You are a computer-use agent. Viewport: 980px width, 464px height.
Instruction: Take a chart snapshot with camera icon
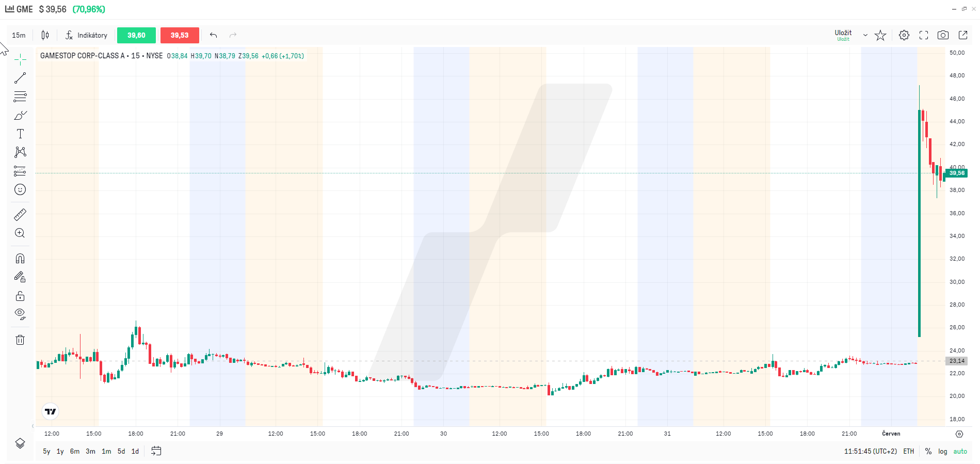943,35
